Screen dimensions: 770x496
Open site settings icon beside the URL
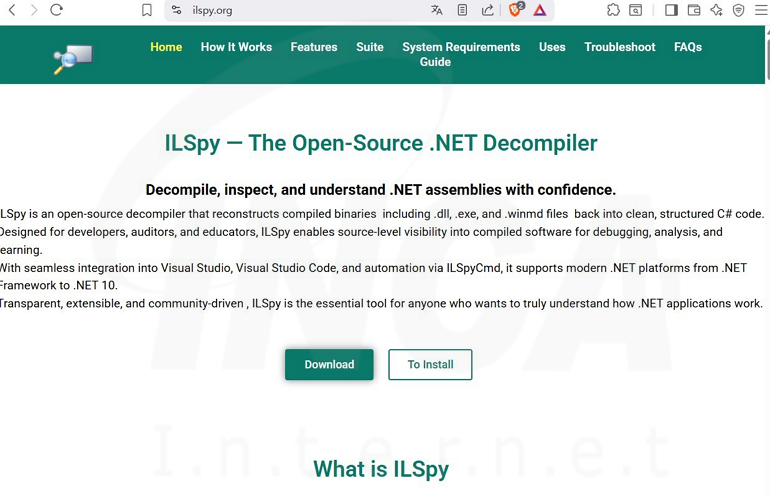click(177, 10)
